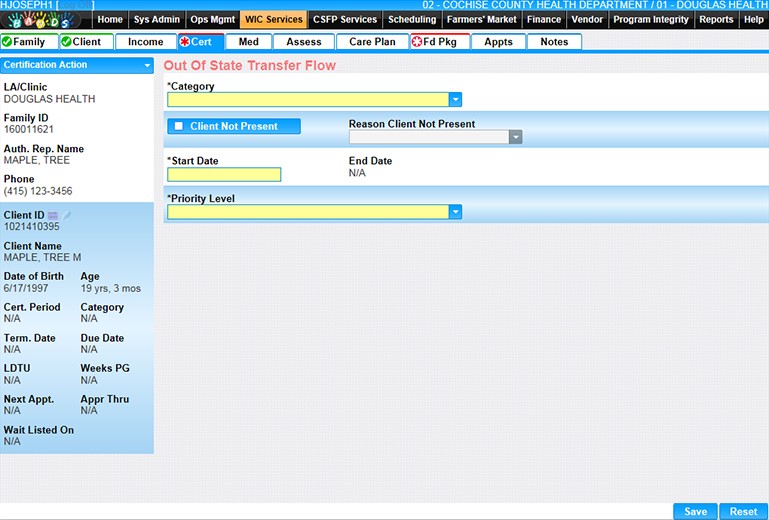769x520 pixels.
Task: Click the Save button
Action: [x=695, y=511]
